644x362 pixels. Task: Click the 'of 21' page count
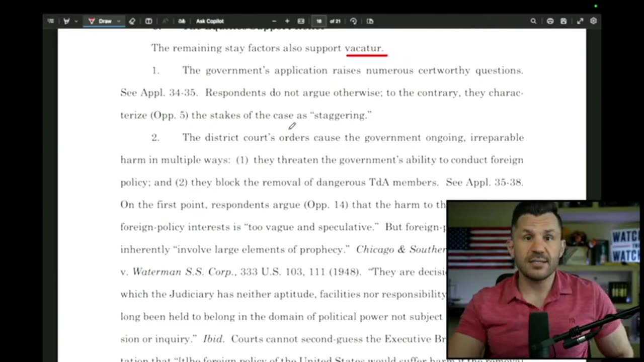point(335,21)
